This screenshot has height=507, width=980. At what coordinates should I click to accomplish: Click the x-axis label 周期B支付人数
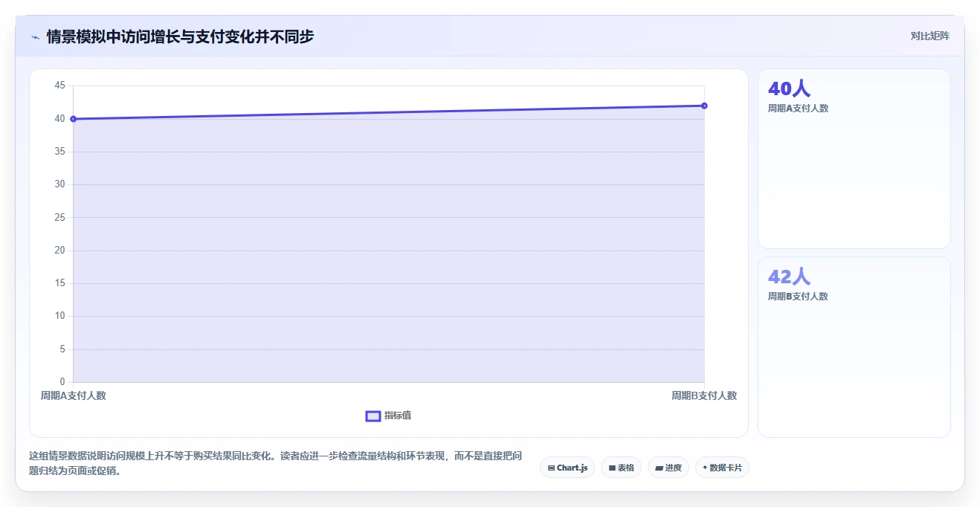(704, 395)
